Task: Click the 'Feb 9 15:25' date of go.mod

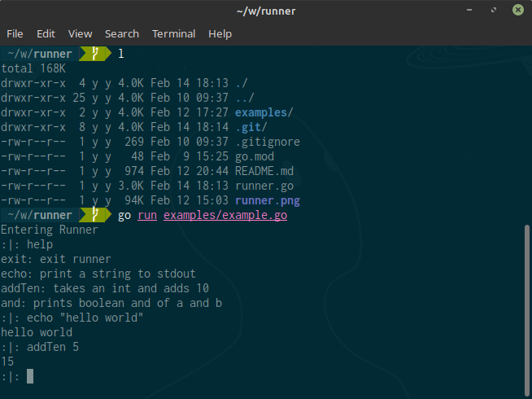Action: (190, 156)
